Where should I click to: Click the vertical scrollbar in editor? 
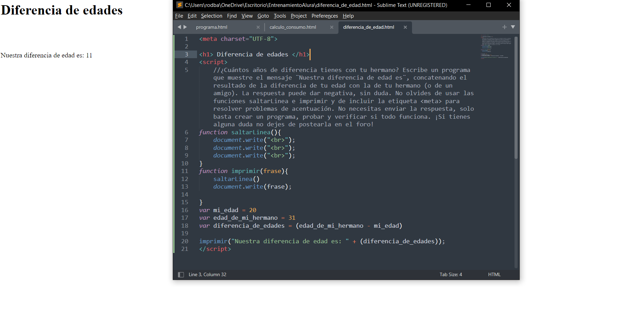click(x=516, y=98)
